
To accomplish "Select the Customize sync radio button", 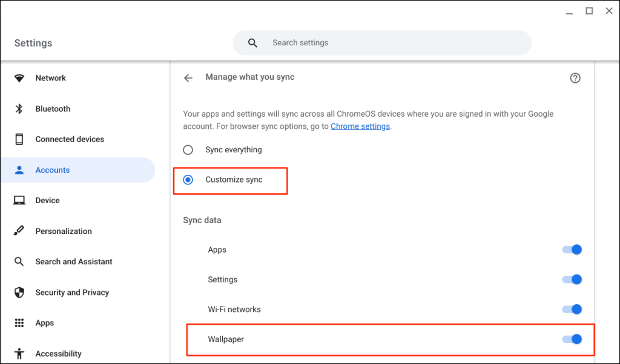I will tap(188, 180).
